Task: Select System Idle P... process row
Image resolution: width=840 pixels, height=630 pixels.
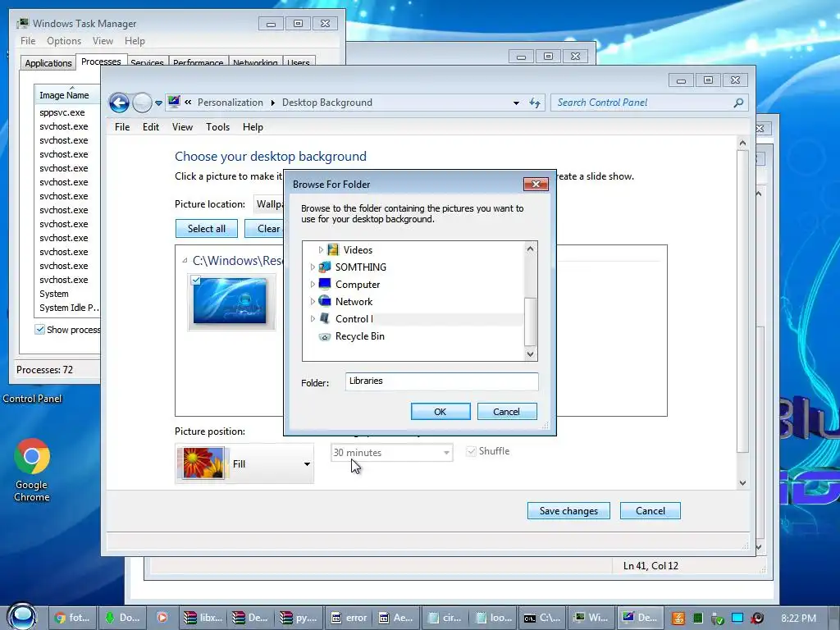Action: point(67,308)
